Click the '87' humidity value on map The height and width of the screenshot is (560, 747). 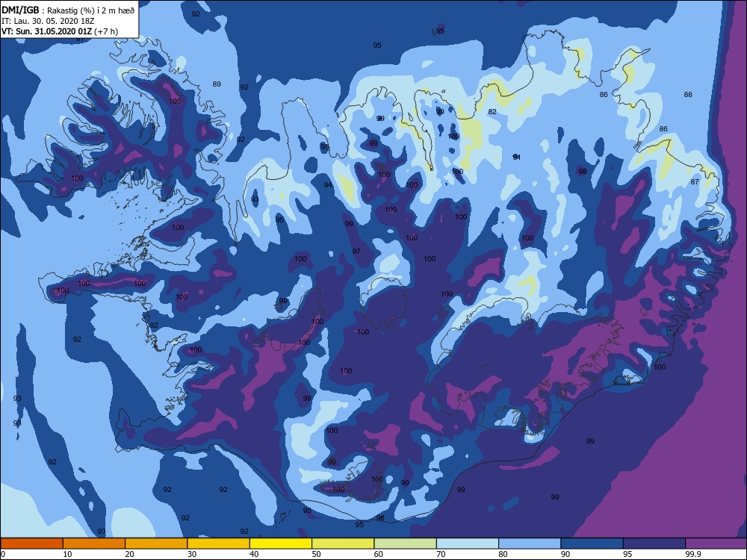tap(695, 182)
